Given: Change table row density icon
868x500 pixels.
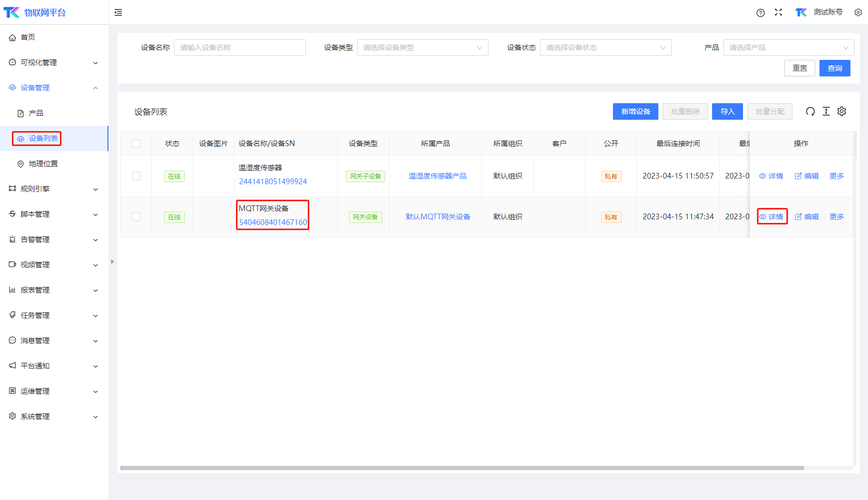Looking at the screenshot, I should [826, 111].
